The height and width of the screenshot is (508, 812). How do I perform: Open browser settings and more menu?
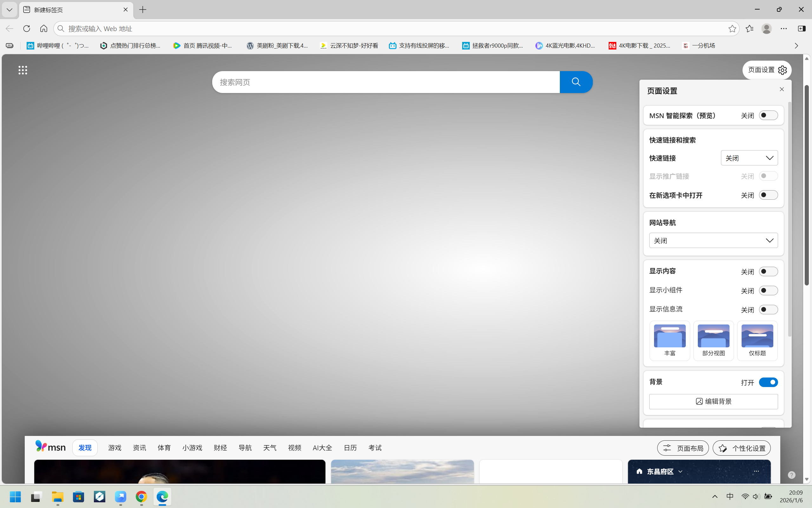(x=784, y=29)
